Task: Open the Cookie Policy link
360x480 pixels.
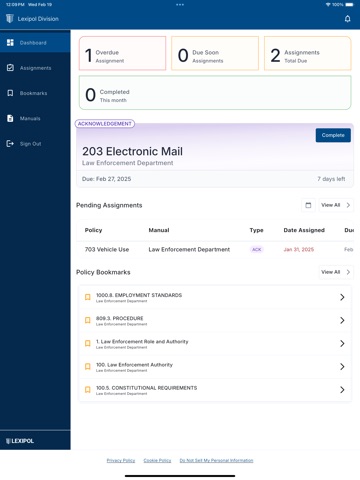Action: coord(157,460)
